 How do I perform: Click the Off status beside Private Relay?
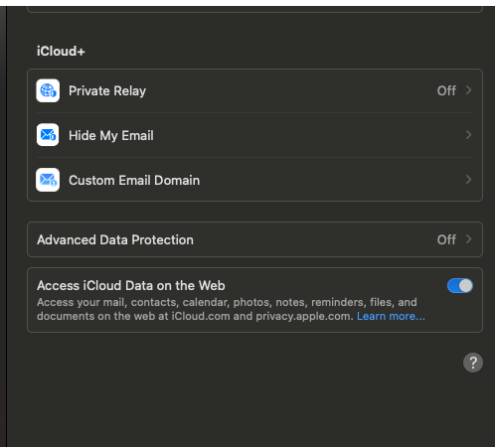(x=446, y=90)
